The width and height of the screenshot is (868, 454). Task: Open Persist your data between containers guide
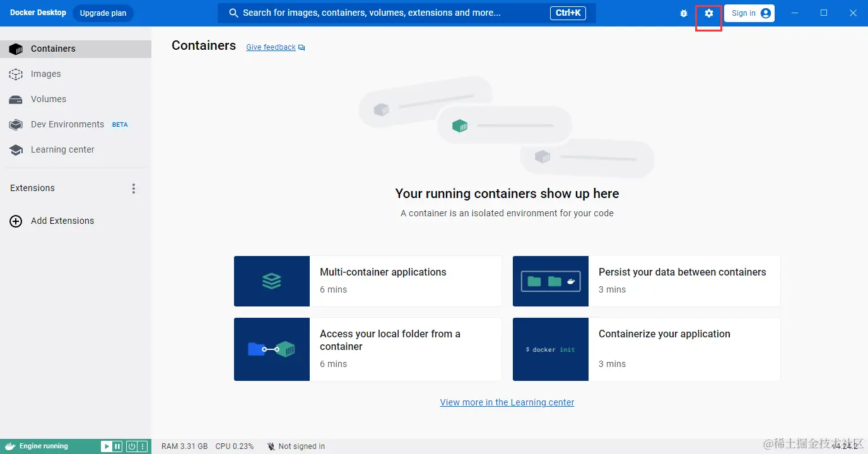click(x=647, y=281)
